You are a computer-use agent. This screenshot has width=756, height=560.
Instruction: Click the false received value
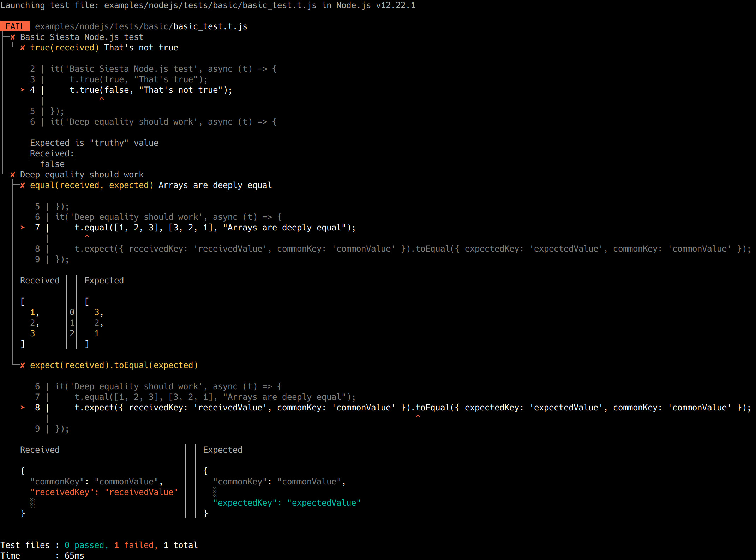pos(52,164)
